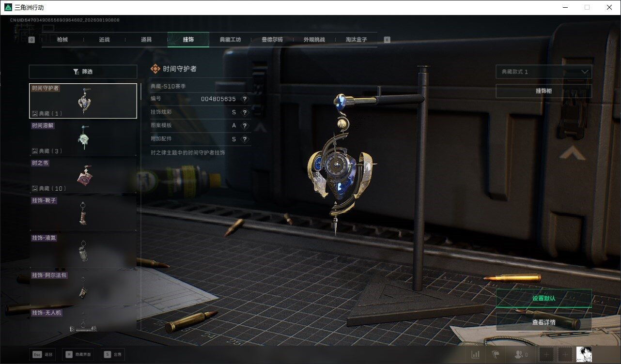This screenshot has width=621, height=364.
Task: Click the second plus squad slot
Action: coord(565,355)
